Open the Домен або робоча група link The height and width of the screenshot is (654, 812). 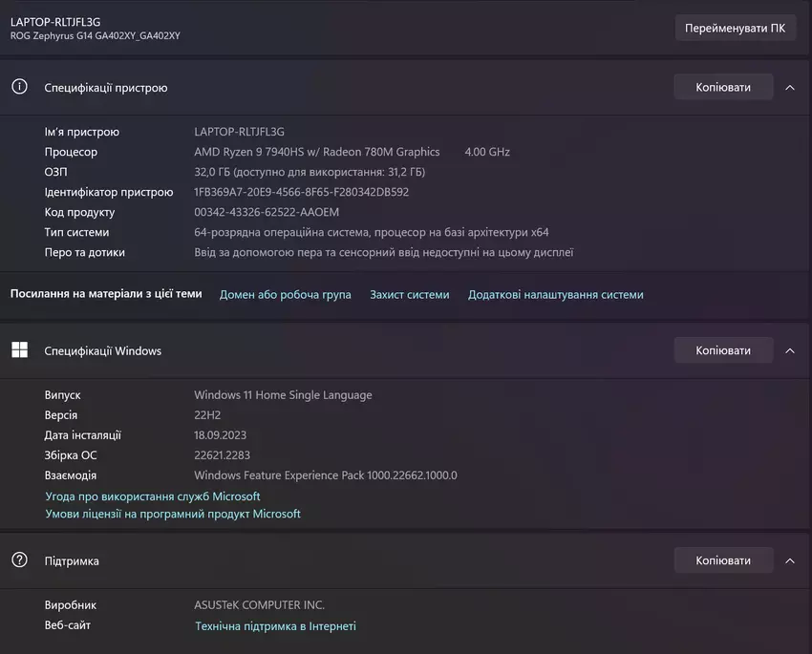pyautogui.click(x=285, y=295)
